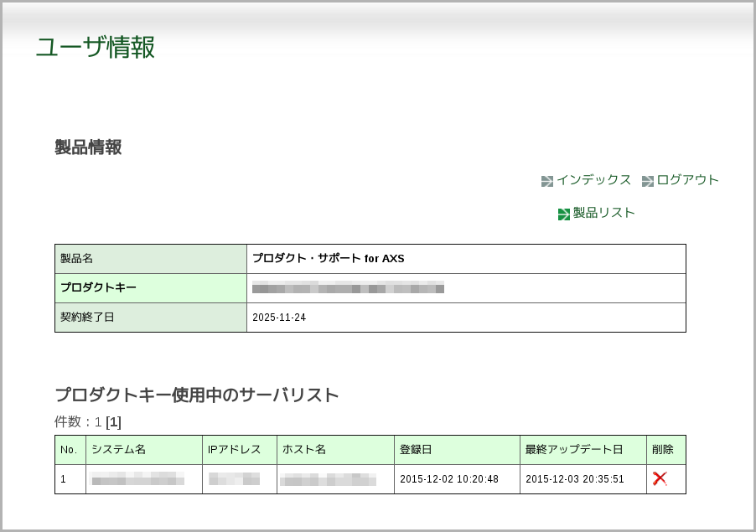Click the プロダクトキー label cell
This screenshot has height=532, width=756.
98,287
